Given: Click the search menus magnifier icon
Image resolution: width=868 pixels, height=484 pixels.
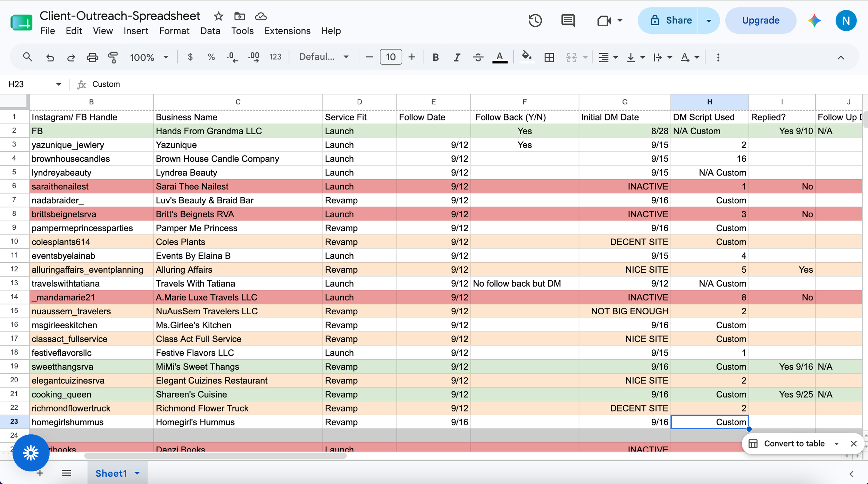Looking at the screenshot, I should click(27, 57).
